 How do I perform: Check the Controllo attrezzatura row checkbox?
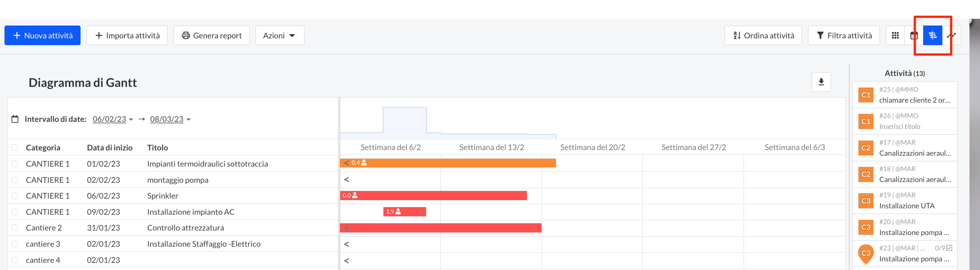click(15, 228)
